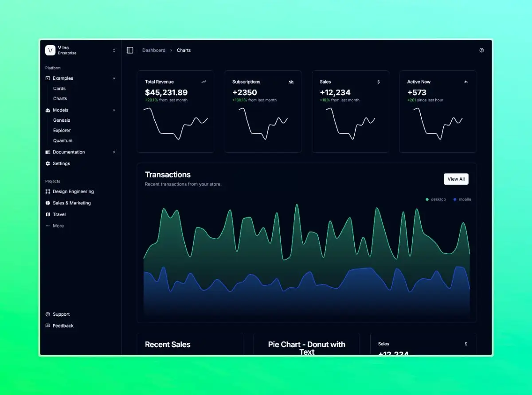Click the activity icon on Active Now card
The height and width of the screenshot is (395, 532).
click(x=466, y=82)
